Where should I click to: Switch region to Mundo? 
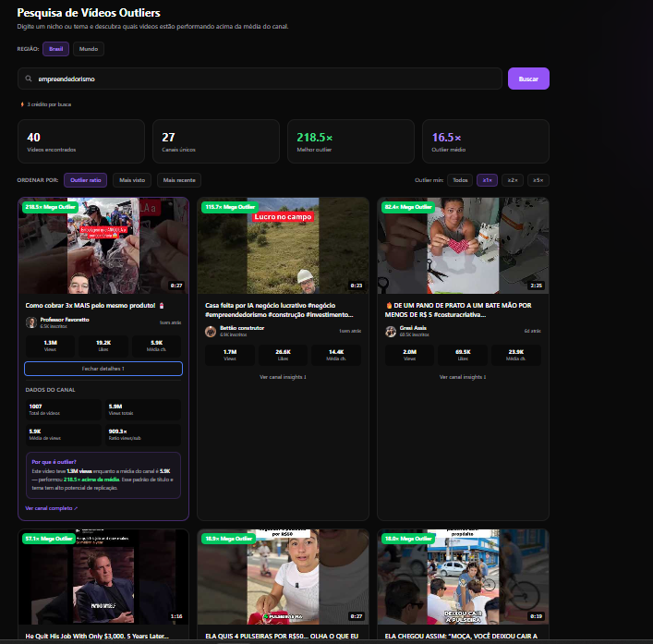(x=89, y=49)
